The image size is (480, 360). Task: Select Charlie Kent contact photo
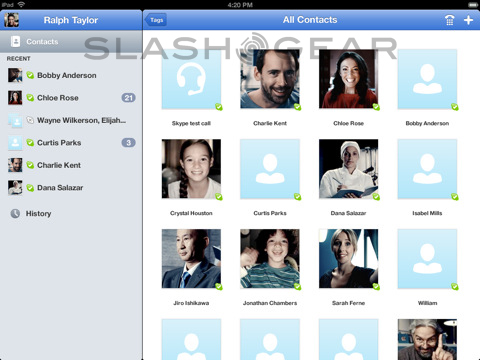270,79
